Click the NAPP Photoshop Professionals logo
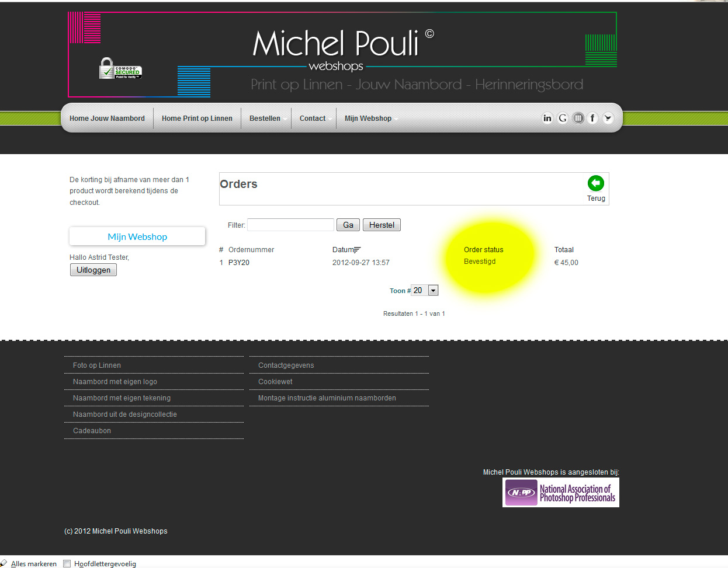This screenshot has width=728, height=568. coord(561,493)
